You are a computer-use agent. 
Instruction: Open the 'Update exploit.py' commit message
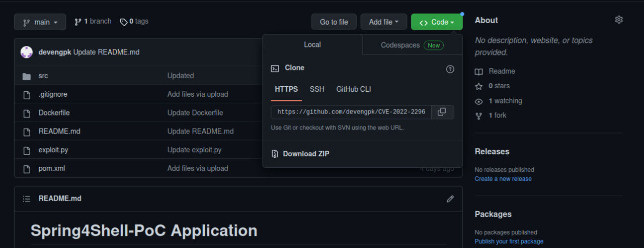pyautogui.click(x=194, y=150)
